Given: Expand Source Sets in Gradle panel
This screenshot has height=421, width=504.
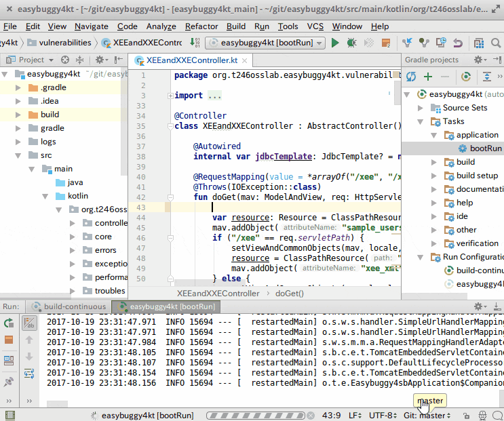Looking at the screenshot, I should click(x=420, y=108).
